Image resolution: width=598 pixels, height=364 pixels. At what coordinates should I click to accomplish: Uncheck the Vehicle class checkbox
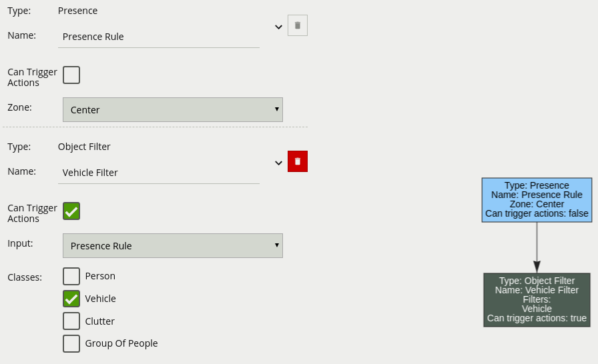click(x=71, y=299)
